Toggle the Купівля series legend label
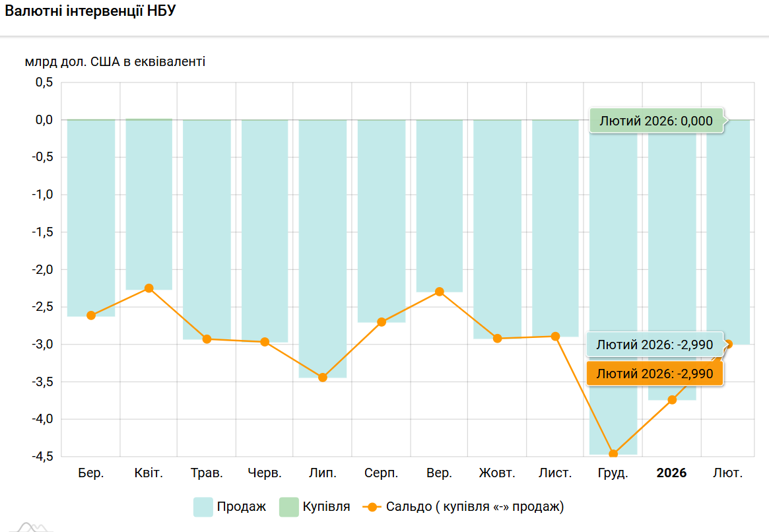 coord(326,507)
